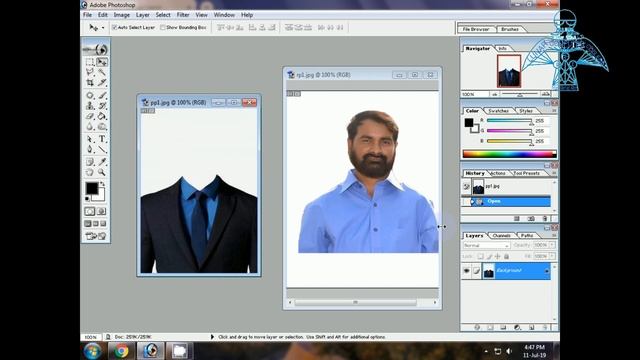
Task: Select the Slice tool
Action: click(x=102, y=82)
